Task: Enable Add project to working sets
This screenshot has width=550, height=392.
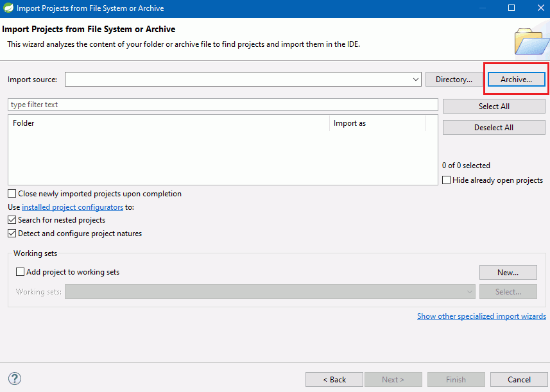Action: click(x=21, y=272)
